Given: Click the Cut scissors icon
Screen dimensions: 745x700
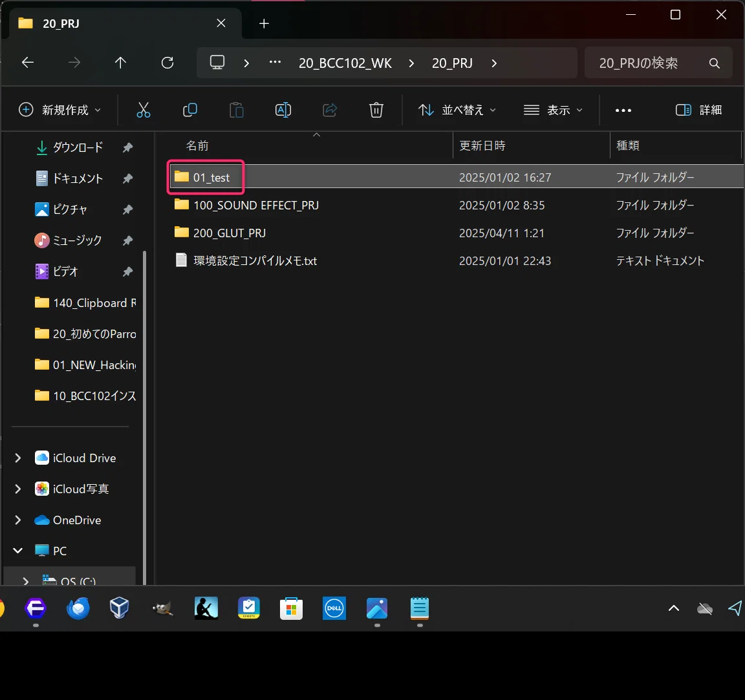Looking at the screenshot, I should pyautogui.click(x=143, y=110).
